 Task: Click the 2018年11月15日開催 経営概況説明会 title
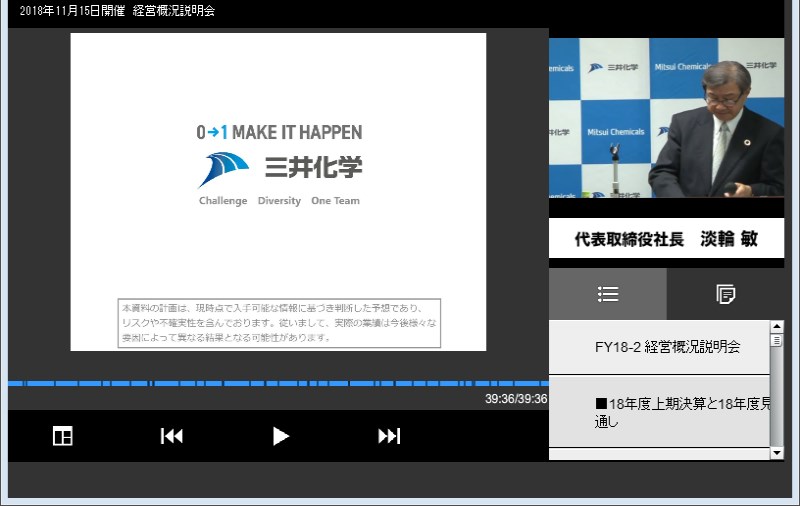point(117,11)
